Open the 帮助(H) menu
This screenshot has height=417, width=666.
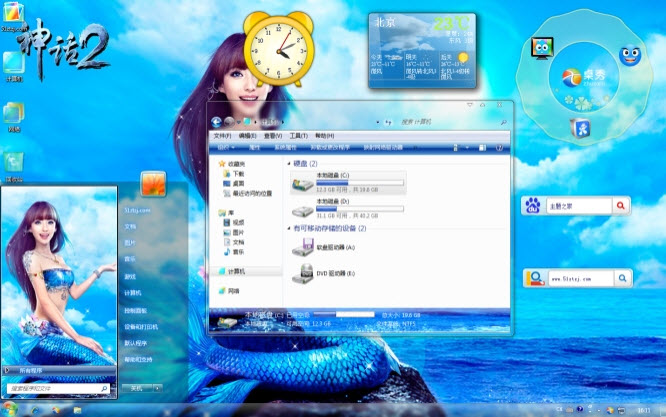325,136
